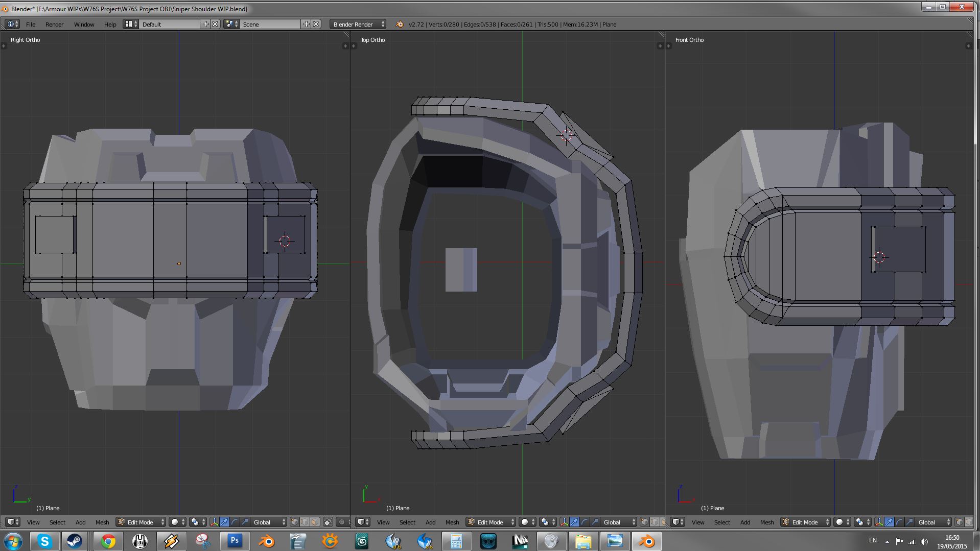Toggle limit selection to visible in Right Ortho view
Screen dimensions: 980x551
328,522
